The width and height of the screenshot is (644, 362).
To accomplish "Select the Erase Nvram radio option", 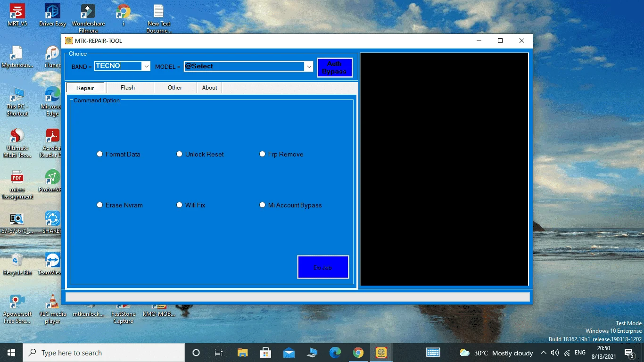I will (120, 205).
